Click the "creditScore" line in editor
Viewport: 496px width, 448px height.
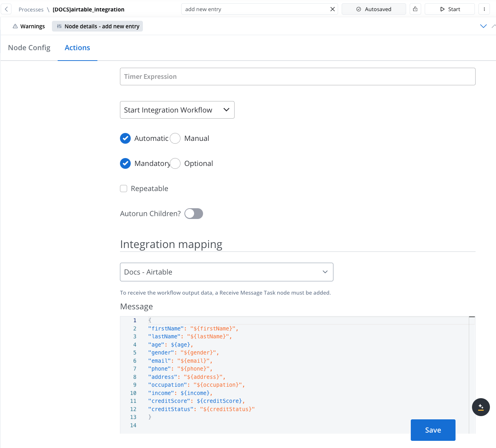click(197, 401)
